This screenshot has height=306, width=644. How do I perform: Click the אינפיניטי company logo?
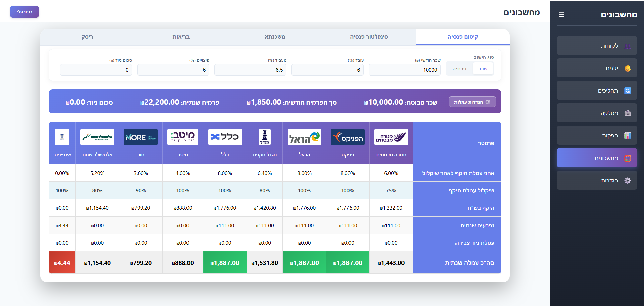point(62,137)
